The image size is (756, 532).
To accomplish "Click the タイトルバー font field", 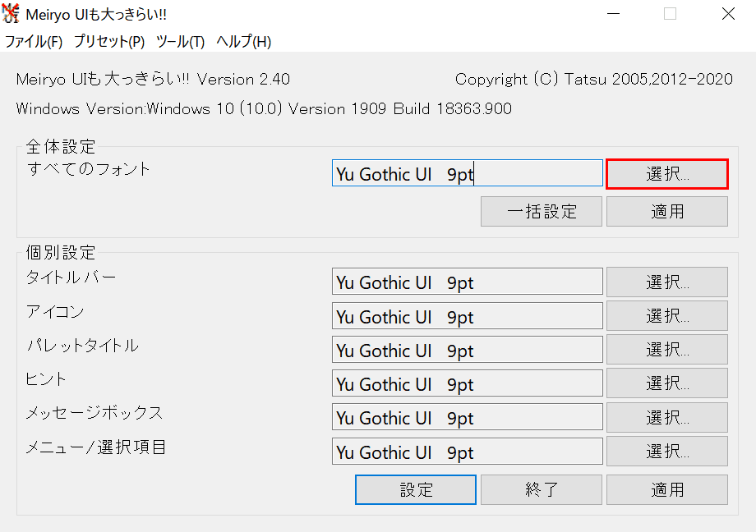I will [468, 282].
